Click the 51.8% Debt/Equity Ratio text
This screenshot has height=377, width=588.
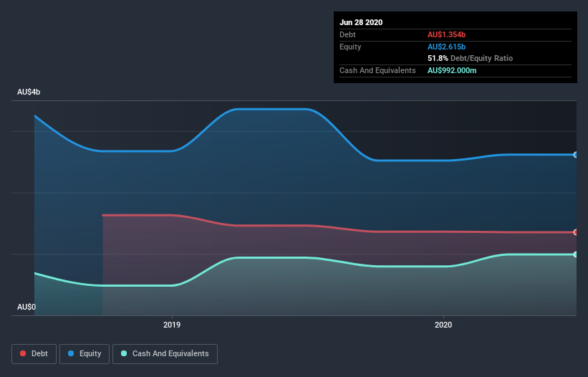470,58
